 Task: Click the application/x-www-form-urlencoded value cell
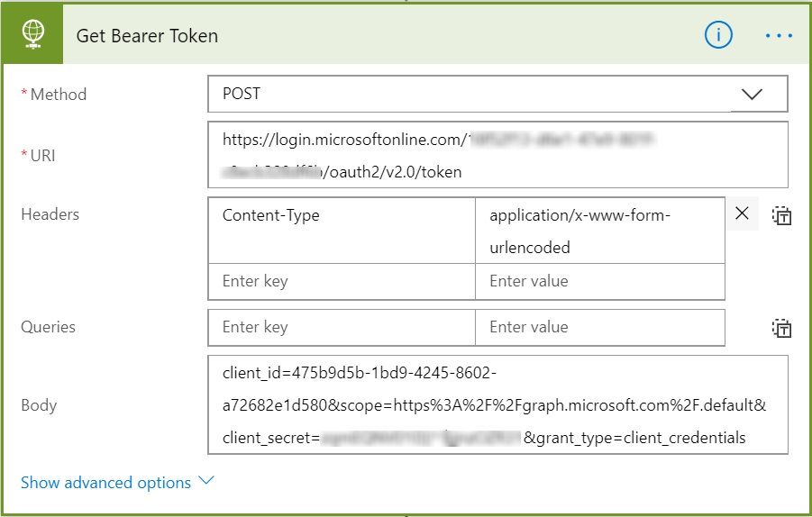599,231
